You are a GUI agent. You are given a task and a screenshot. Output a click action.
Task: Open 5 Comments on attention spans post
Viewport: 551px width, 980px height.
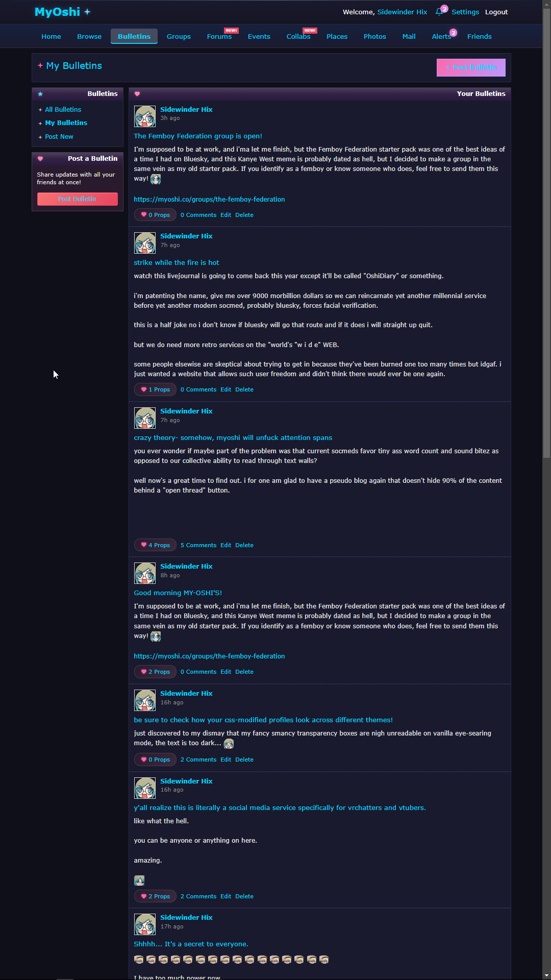(x=198, y=545)
